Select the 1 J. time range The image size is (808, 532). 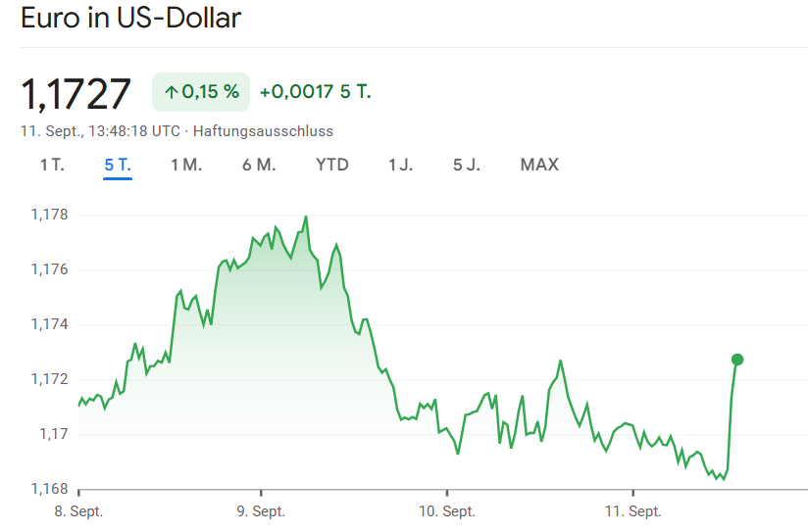tap(400, 165)
